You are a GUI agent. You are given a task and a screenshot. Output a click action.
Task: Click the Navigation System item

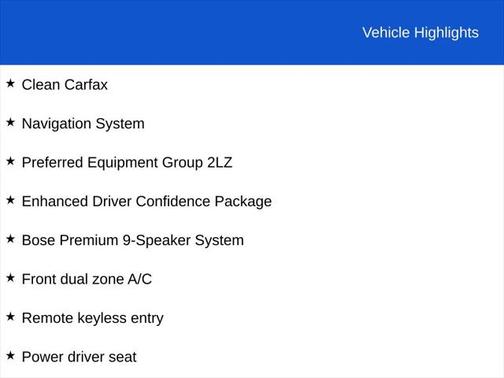point(83,124)
